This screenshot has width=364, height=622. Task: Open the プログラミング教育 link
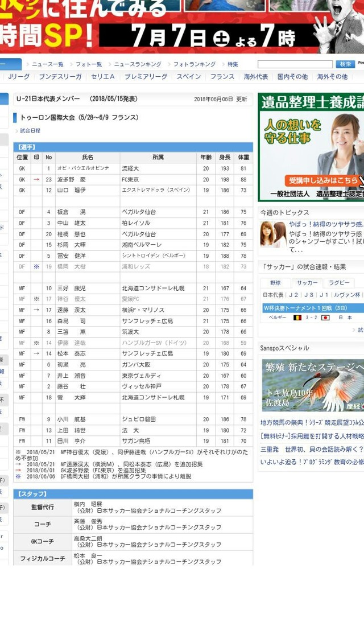coord(312,462)
